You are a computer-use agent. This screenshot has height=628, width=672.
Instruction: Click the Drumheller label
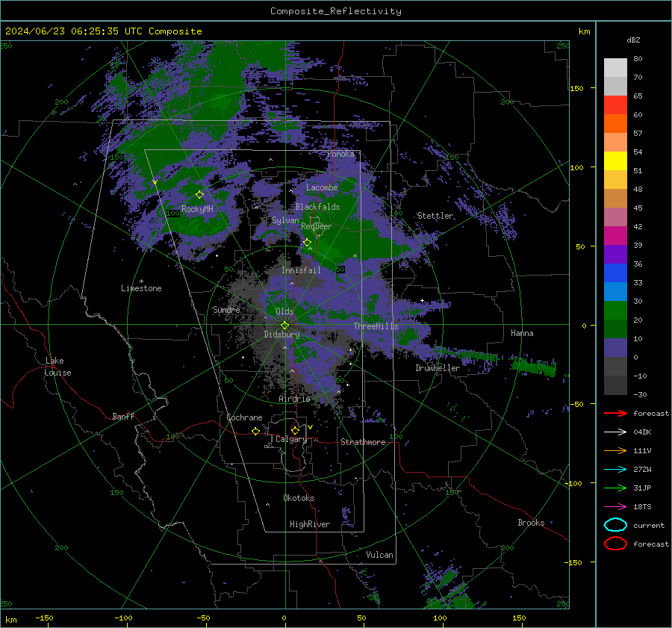(438, 368)
